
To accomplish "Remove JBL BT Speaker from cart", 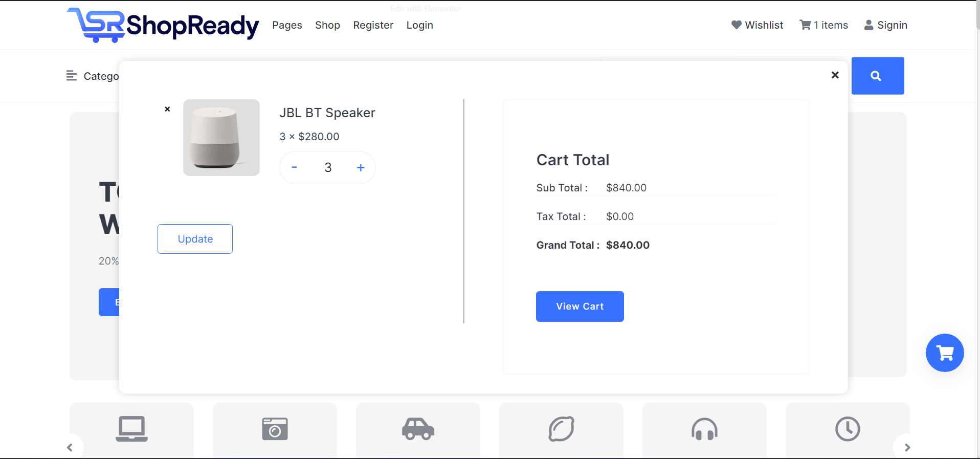I will (167, 109).
